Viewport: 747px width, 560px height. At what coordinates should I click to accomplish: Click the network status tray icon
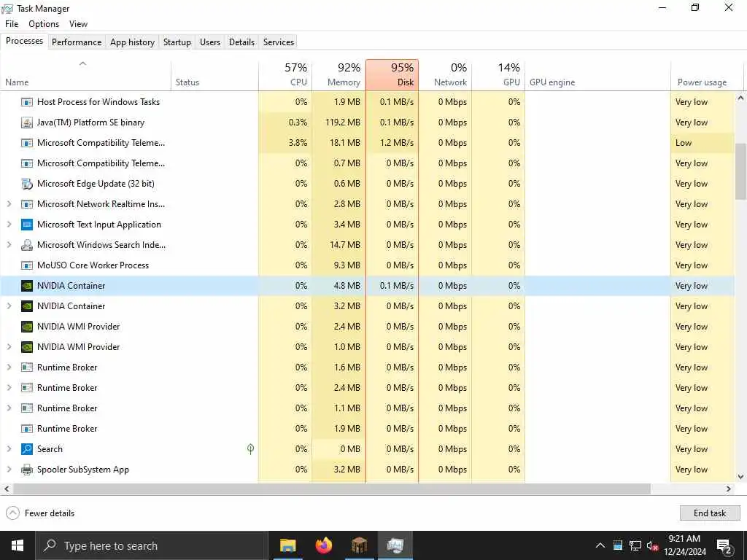[x=635, y=545]
